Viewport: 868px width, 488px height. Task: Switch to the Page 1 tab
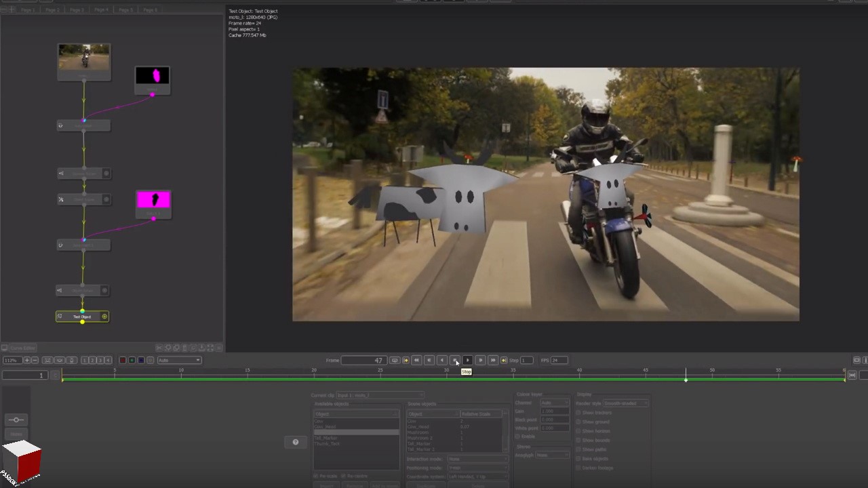point(28,10)
